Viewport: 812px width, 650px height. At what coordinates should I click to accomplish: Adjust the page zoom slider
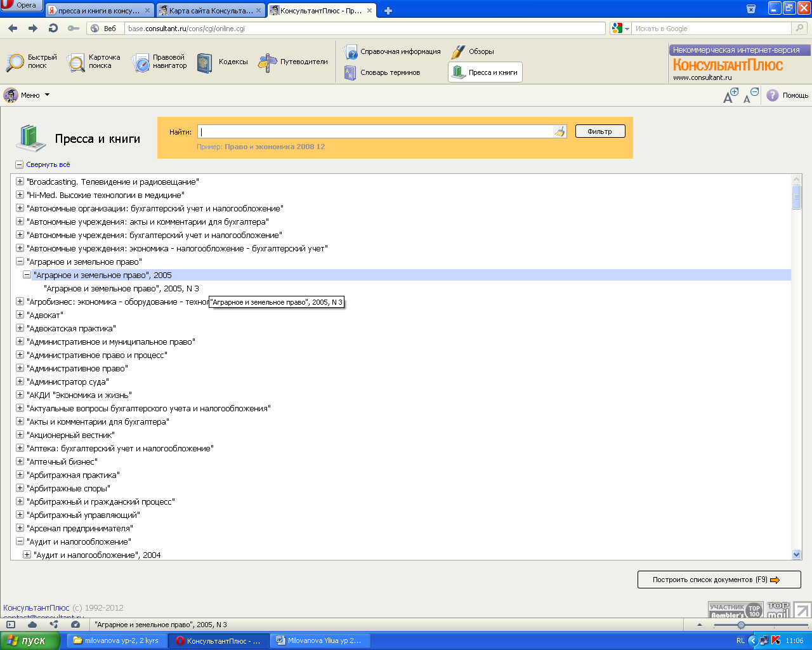coord(741,625)
